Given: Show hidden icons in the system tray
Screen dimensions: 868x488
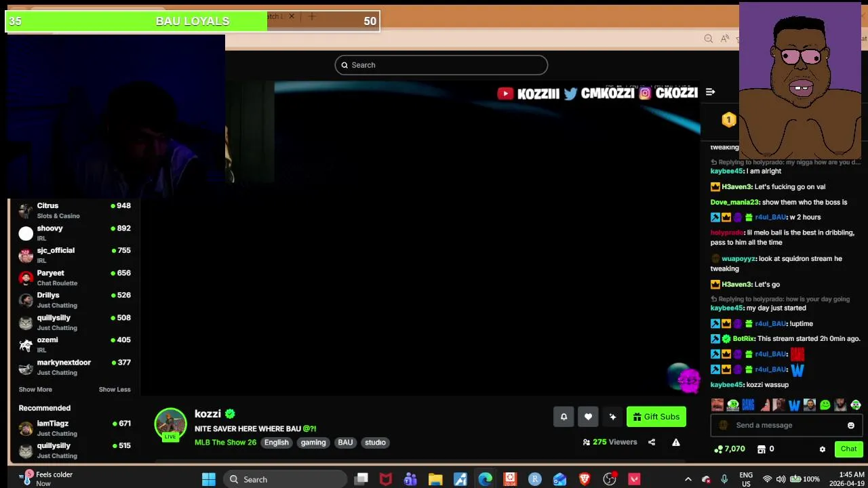Looking at the screenshot, I should (688, 479).
